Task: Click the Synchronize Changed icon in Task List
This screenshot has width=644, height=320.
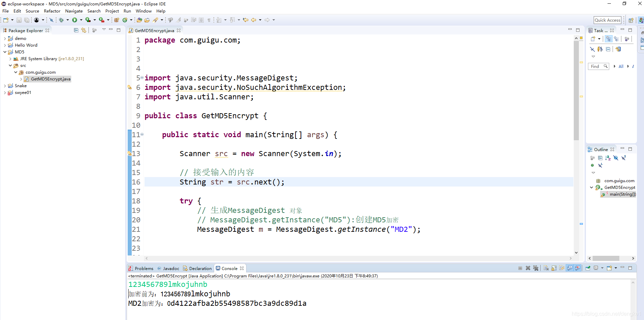Action: coord(618,49)
